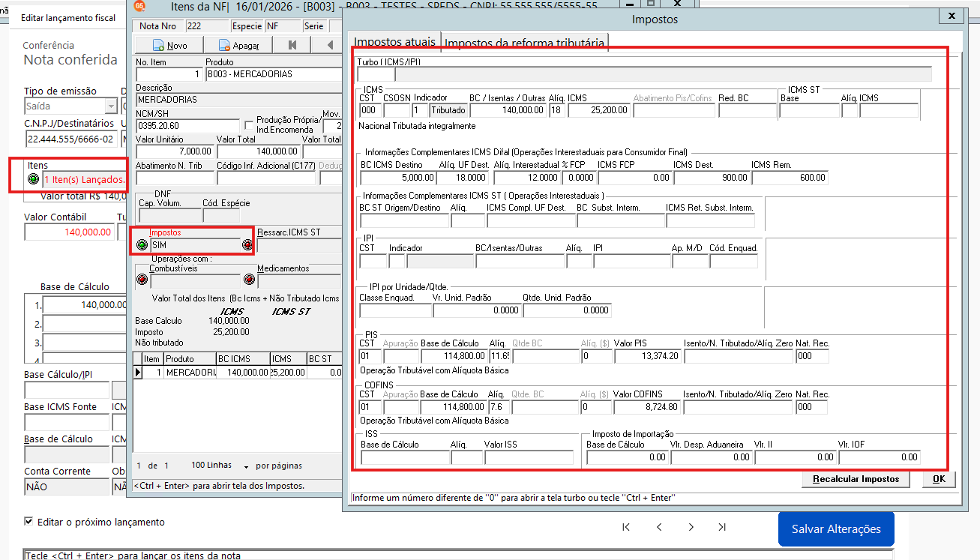Jump to last record using navigation arrow
The image size is (980, 560).
(721, 527)
